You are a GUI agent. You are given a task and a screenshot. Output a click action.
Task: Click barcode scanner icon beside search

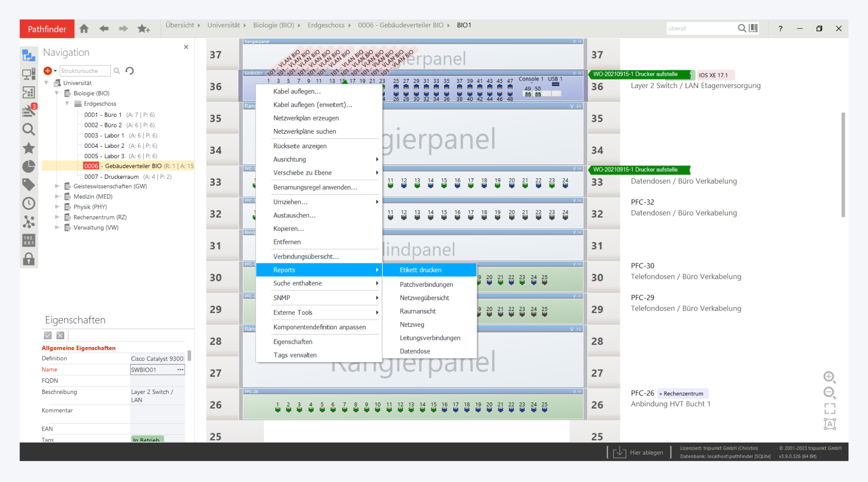pyautogui.click(x=754, y=28)
